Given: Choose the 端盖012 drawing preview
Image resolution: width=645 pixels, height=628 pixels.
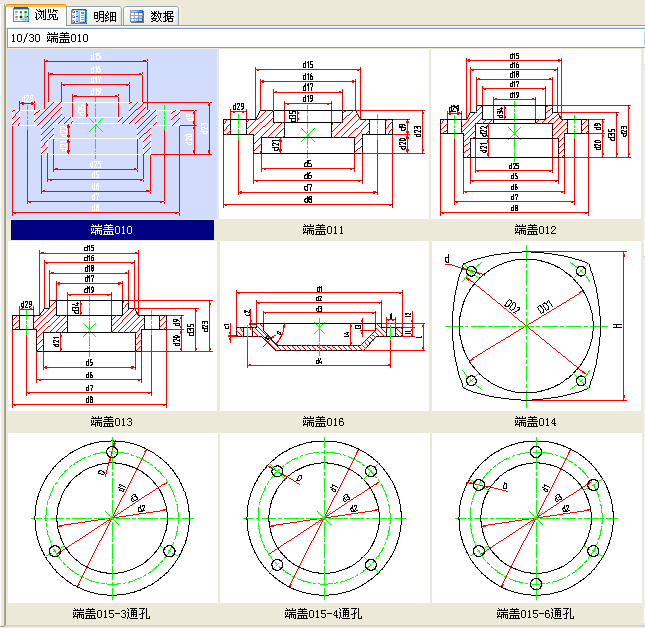Looking at the screenshot, I should tap(535, 133).
